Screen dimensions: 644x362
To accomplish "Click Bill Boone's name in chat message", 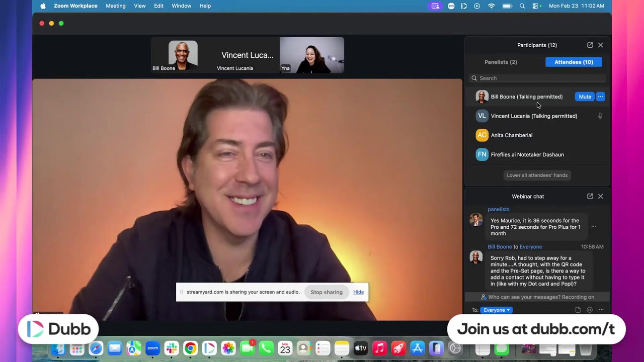I will 500,247.
